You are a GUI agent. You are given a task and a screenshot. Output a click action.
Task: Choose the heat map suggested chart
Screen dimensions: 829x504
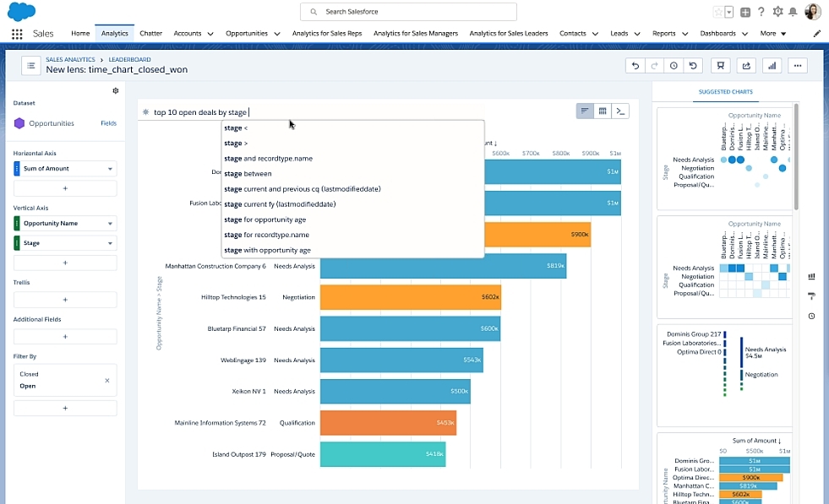(724, 267)
